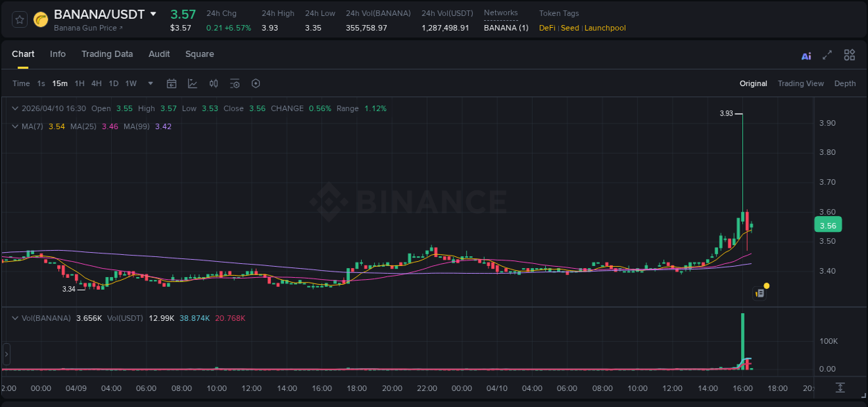Click the green 3.56 price label
Image resolution: width=868 pixels, height=407 pixels.
click(x=828, y=225)
